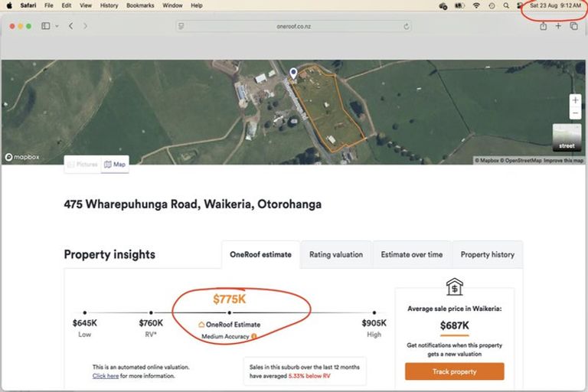Select the Rating valuation tab

point(336,254)
